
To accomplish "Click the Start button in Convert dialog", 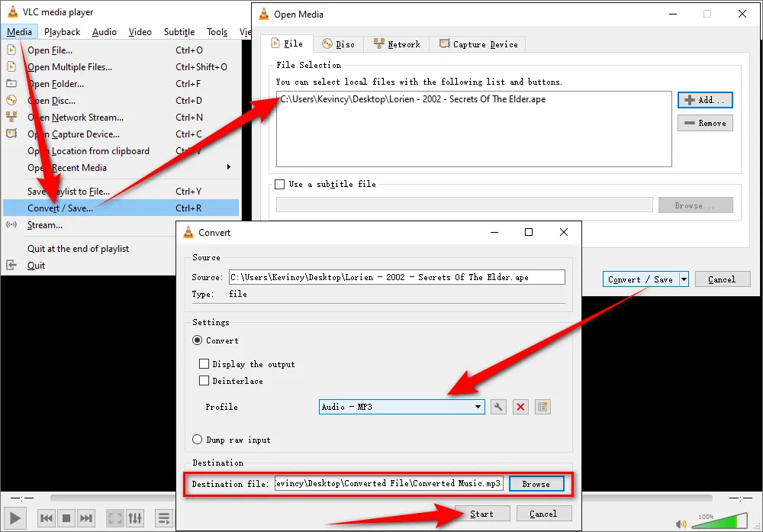I will click(481, 514).
